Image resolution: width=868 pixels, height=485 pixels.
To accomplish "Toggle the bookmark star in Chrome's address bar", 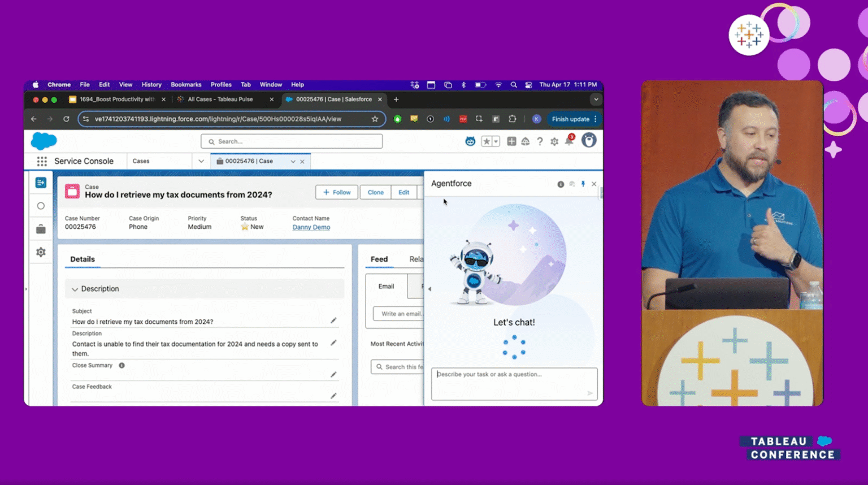I will coord(375,119).
